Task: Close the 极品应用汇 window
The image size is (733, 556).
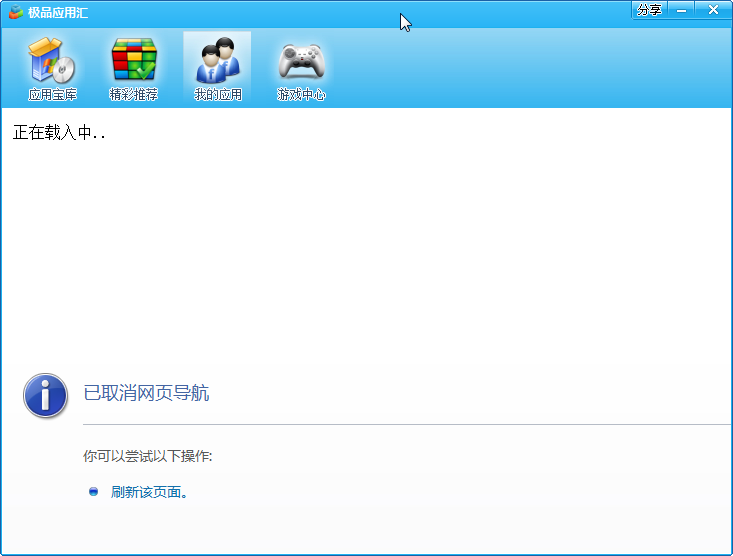Action: tap(713, 10)
